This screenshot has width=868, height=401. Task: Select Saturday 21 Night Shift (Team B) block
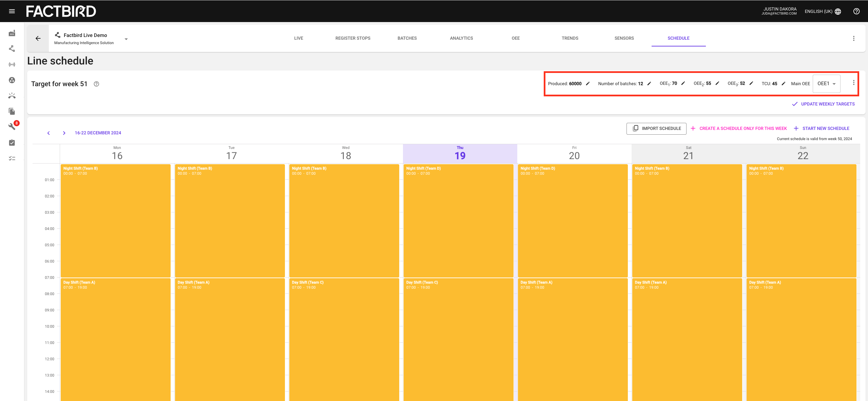click(687, 221)
